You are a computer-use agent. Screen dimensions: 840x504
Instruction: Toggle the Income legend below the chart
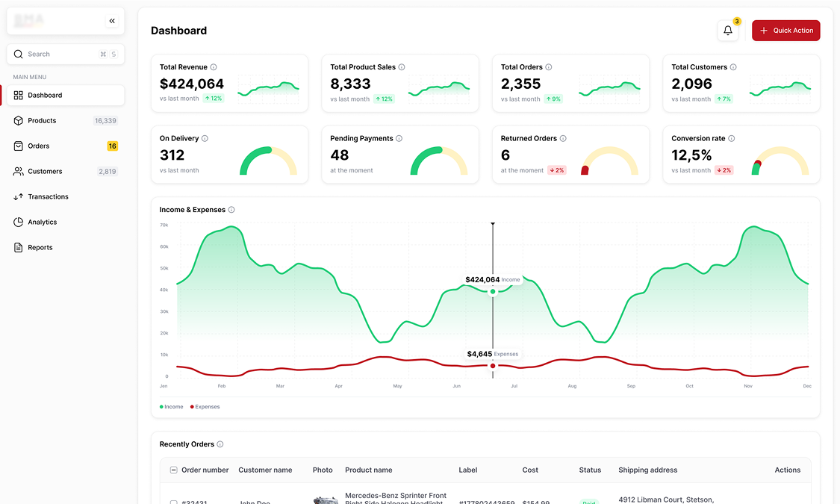pyautogui.click(x=171, y=406)
